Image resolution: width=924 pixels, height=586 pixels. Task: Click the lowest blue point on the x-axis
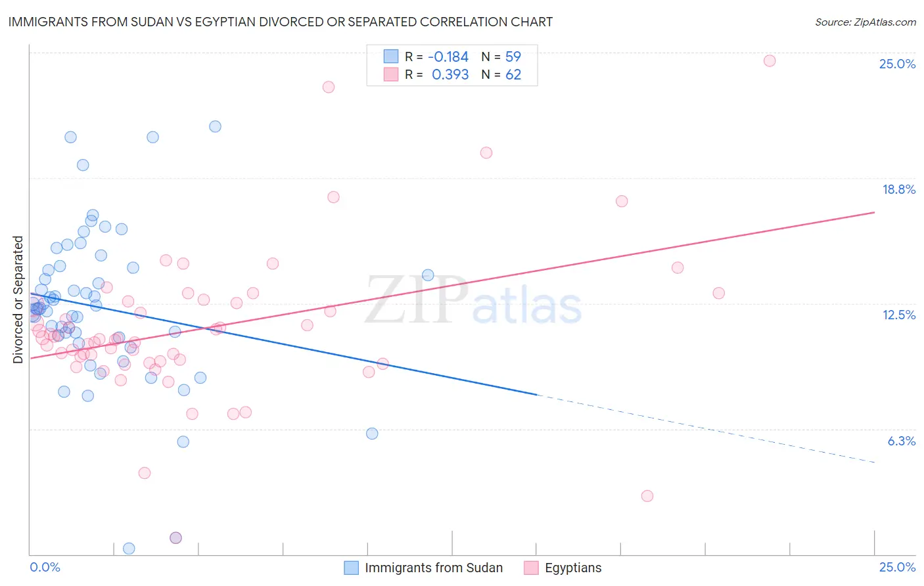(x=129, y=548)
